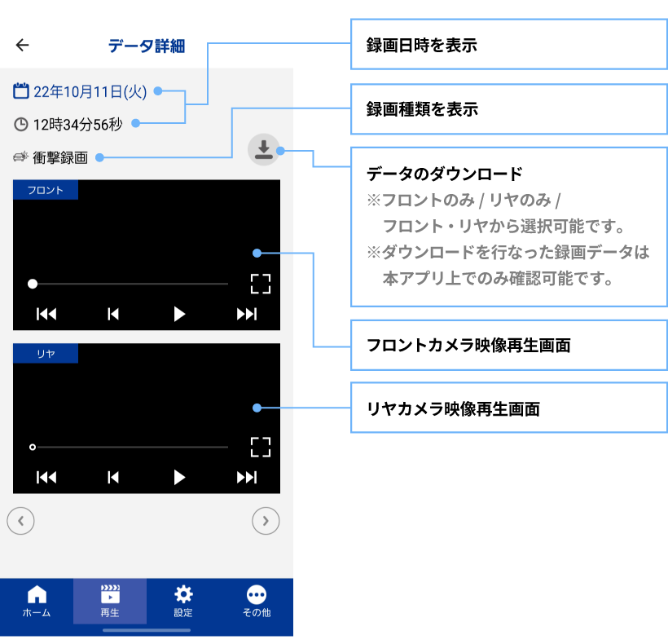
Task: Step back one frame in リヤ video
Action: 113,478
